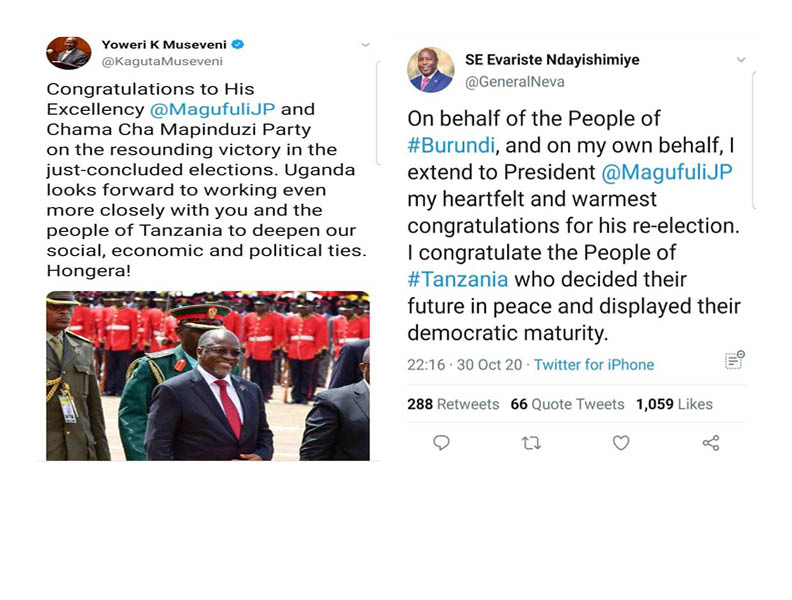View the 288 Retweets list
Viewport: 792px width, 600px height.
[453, 404]
